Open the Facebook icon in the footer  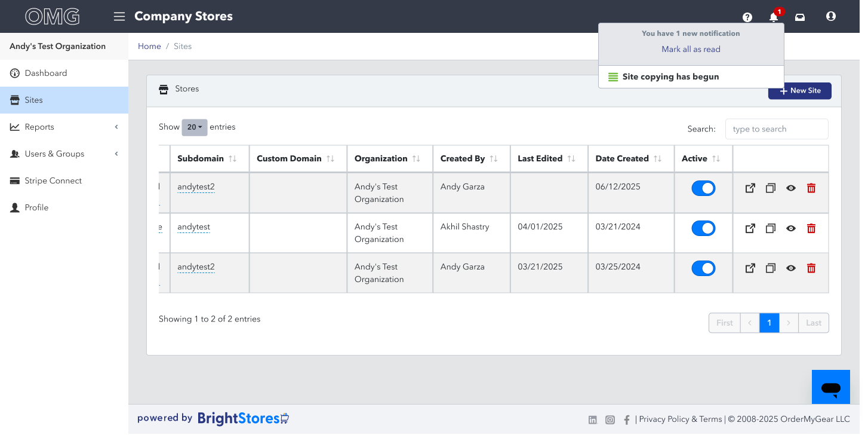point(627,420)
